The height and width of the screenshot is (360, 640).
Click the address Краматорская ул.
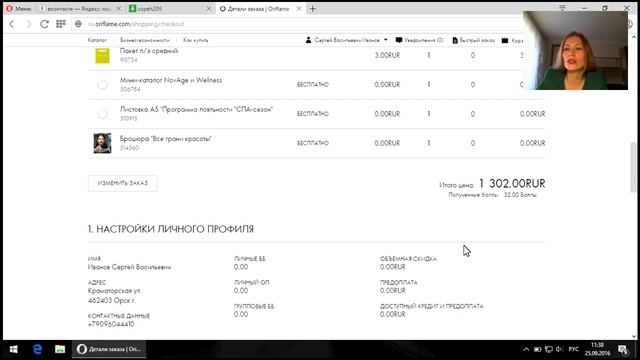(115, 291)
